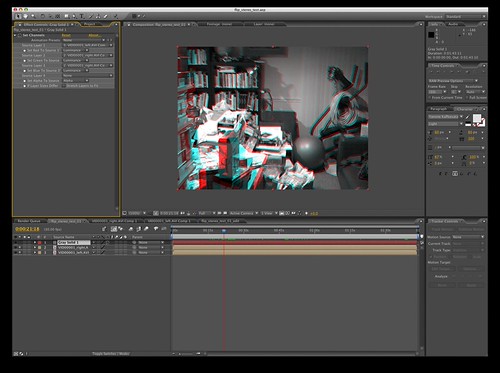Image resolution: width=500 pixels, height=373 pixels.
Task: Click the Character fill color swatch
Action: click(477, 118)
